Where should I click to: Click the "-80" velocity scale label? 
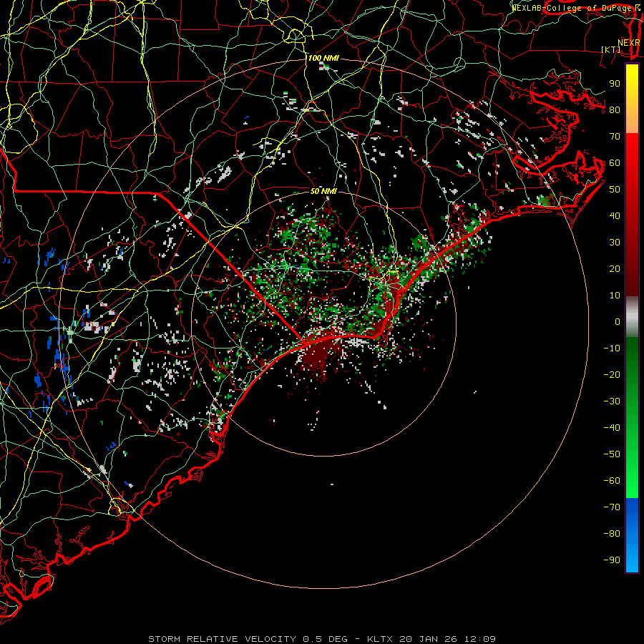pos(612,534)
